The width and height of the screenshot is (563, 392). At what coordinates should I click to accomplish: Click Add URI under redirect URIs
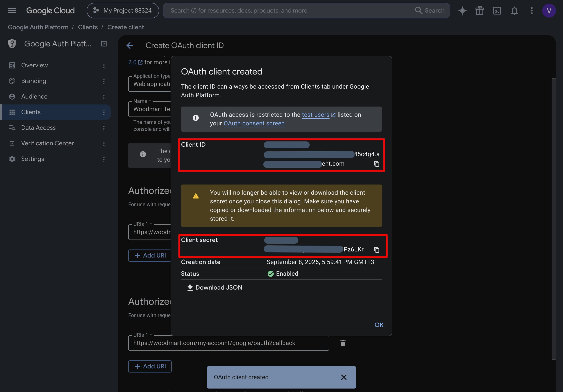coord(150,366)
